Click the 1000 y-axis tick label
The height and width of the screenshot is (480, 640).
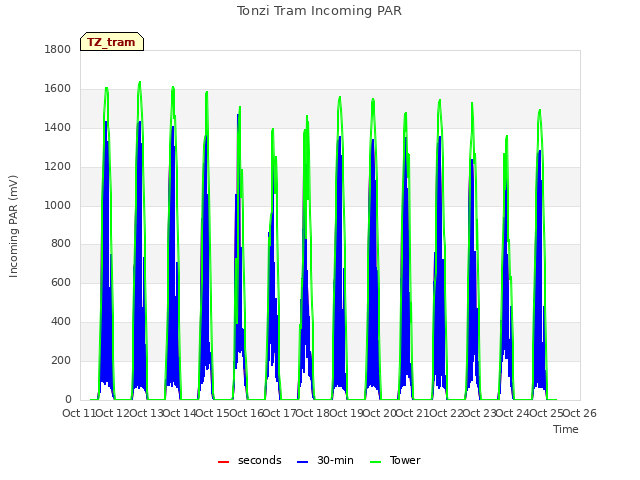pos(58,205)
